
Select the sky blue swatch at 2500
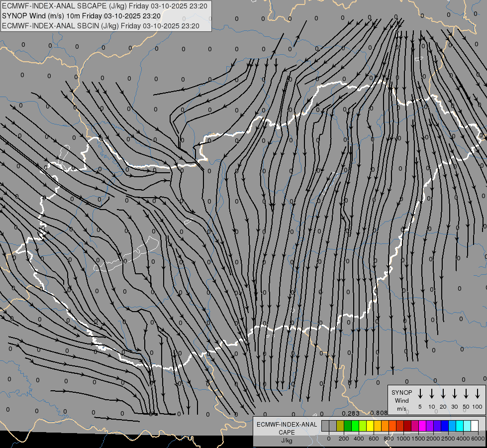452,426
